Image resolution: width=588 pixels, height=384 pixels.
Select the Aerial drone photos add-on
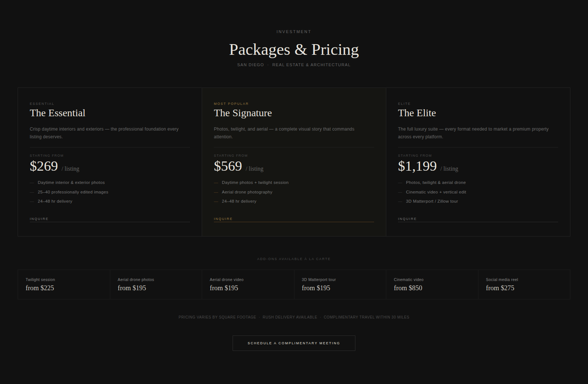[x=156, y=284]
